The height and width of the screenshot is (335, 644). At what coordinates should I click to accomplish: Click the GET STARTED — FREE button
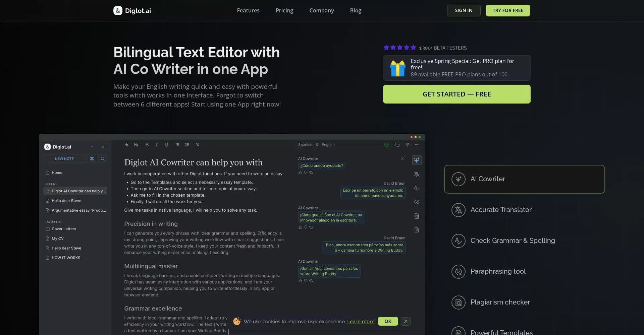click(x=457, y=94)
